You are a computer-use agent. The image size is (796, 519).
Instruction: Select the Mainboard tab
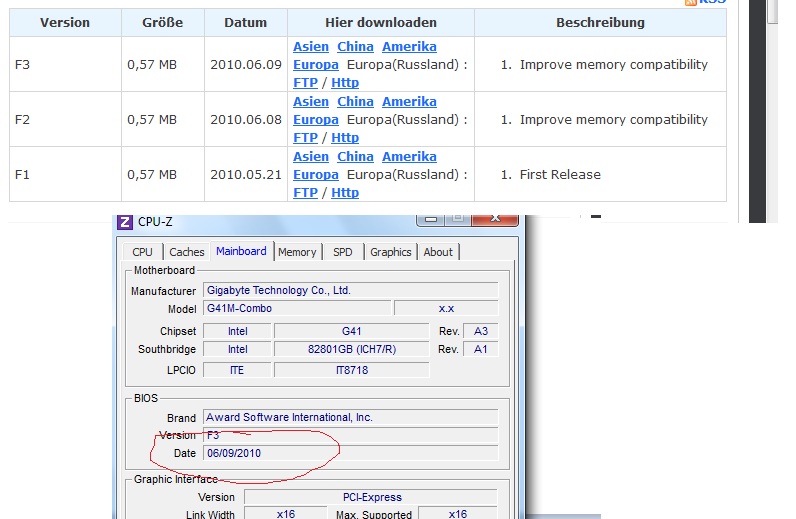[241, 251]
